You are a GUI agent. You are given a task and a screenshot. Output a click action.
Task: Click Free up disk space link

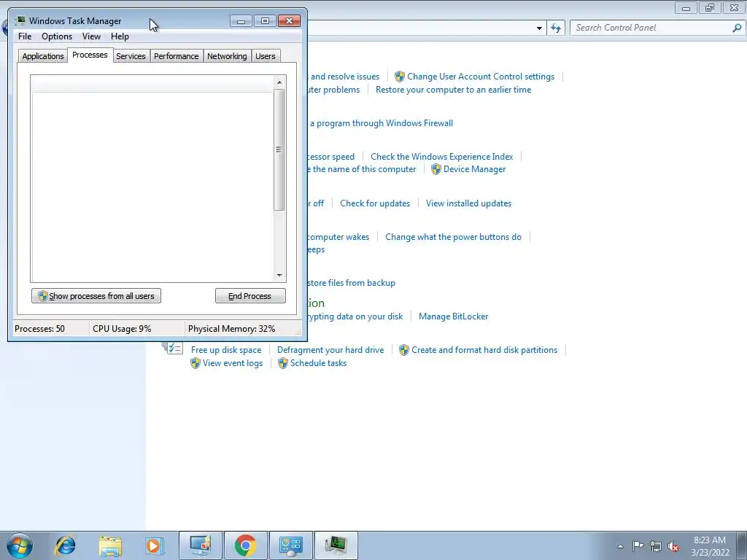226,350
